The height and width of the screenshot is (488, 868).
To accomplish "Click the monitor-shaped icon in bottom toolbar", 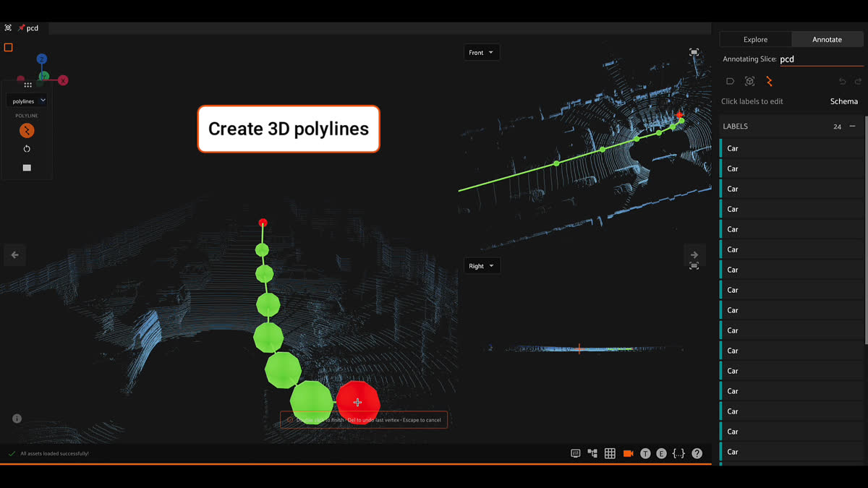I will tap(576, 453).
